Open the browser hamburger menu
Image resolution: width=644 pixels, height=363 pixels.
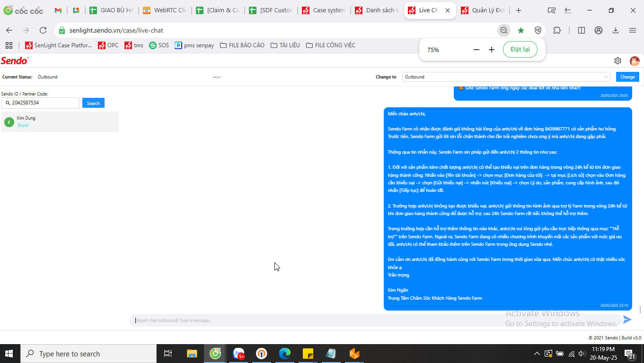click(633, 30)
